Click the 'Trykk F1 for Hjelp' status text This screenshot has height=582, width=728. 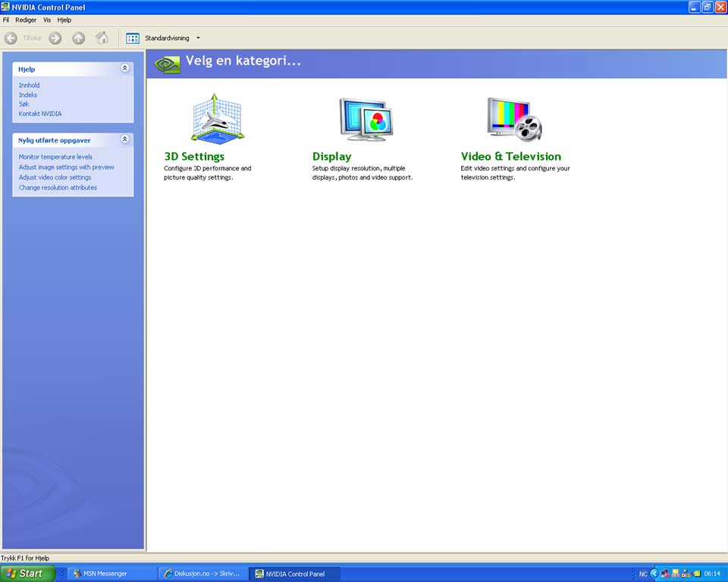pos(25,558)
